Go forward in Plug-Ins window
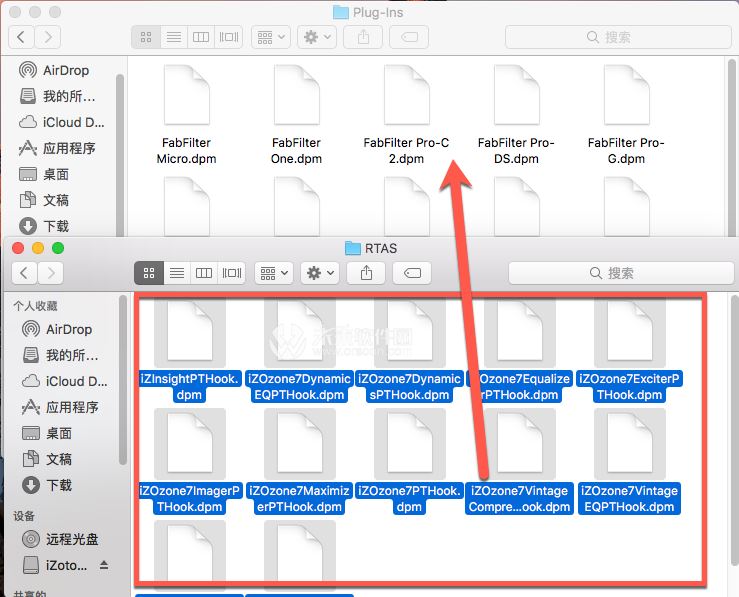The width and height of the screenshot is (739, 597). click(48, 37)
